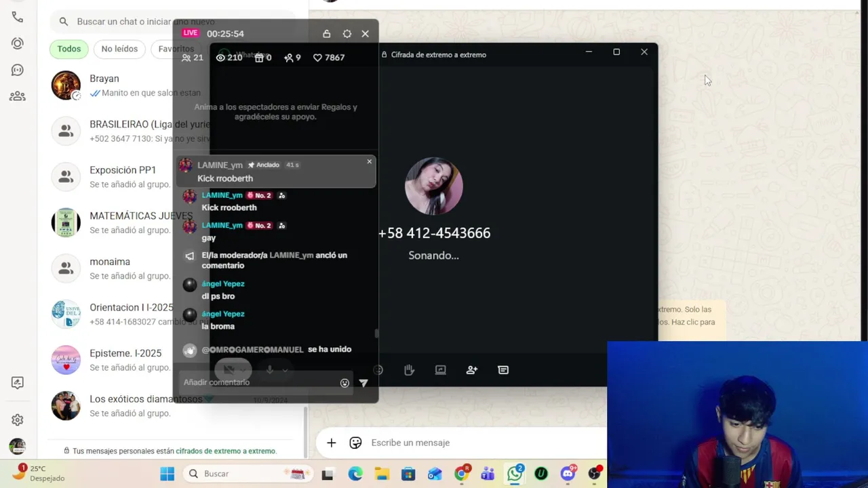Open WhatsApp settings gear
Screen dimensions: 868x488
click(18, 420)
